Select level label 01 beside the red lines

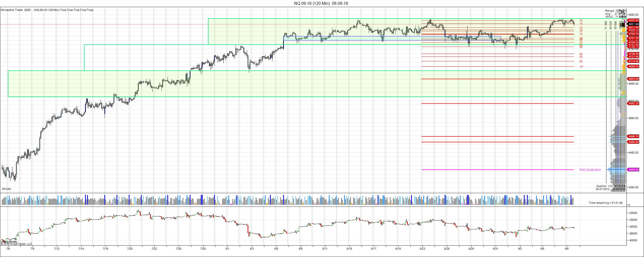(x=582, y=67)
